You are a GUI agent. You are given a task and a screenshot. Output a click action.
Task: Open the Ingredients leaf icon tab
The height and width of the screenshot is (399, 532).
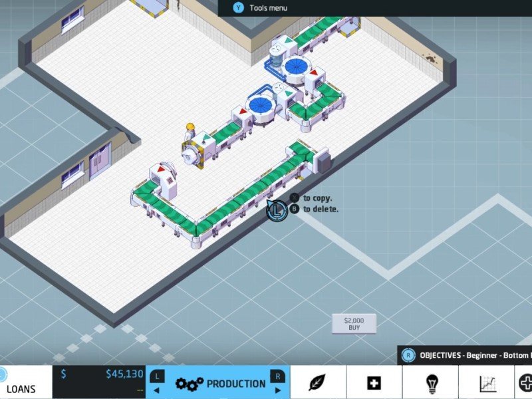tap(318, 383)
